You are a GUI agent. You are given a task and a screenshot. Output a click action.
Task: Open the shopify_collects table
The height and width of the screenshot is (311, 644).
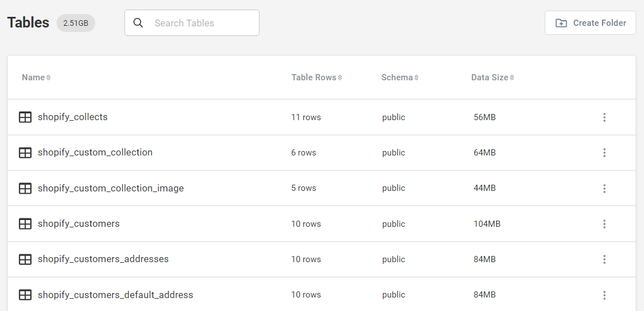tap(73, 117)
